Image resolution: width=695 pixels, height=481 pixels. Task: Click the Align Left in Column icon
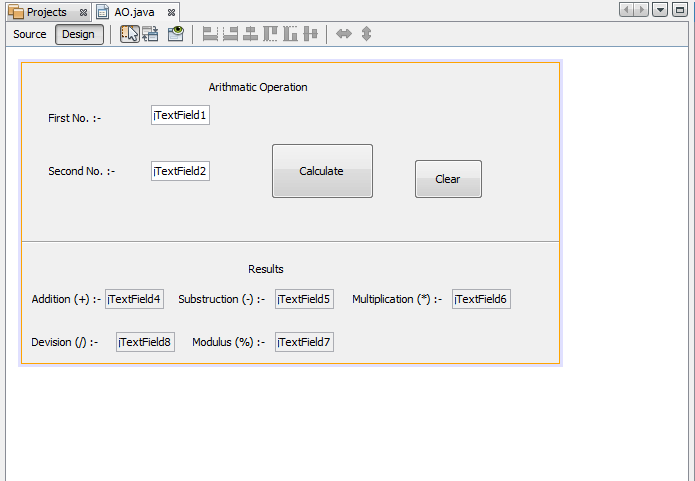point(210,34)
